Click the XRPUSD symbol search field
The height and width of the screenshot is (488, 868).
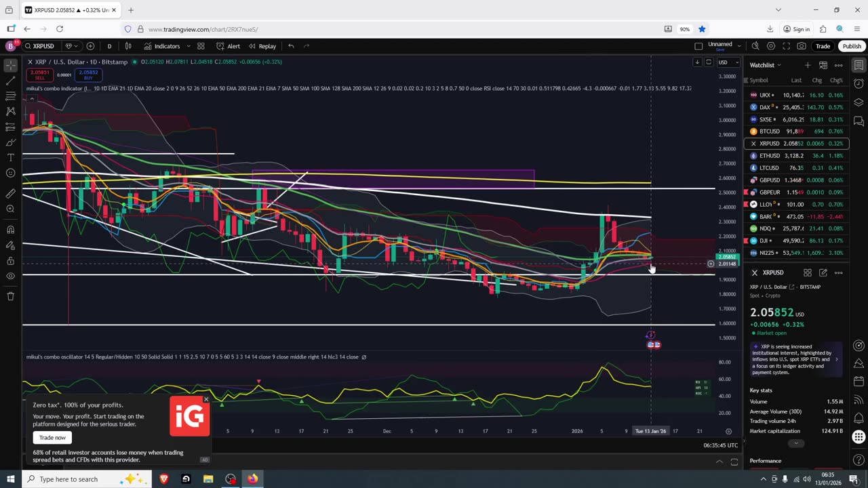[x=43, y=46]
